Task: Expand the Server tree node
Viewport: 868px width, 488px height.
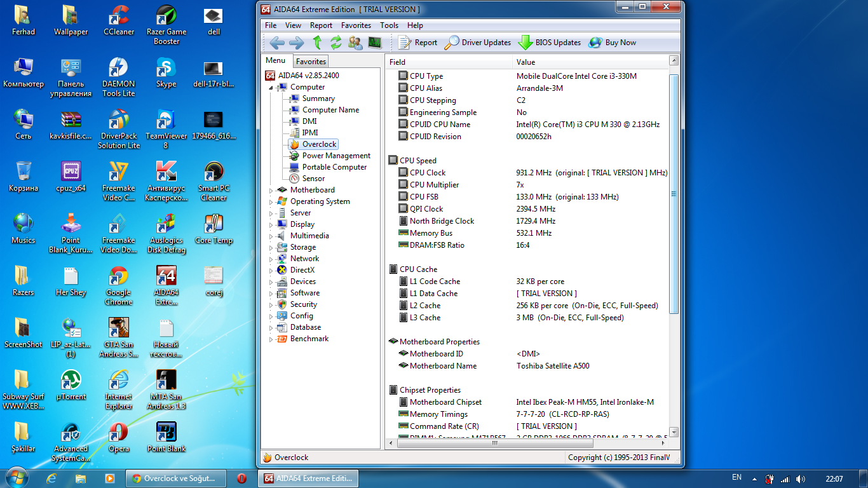Action: click(x=271, y=213)
